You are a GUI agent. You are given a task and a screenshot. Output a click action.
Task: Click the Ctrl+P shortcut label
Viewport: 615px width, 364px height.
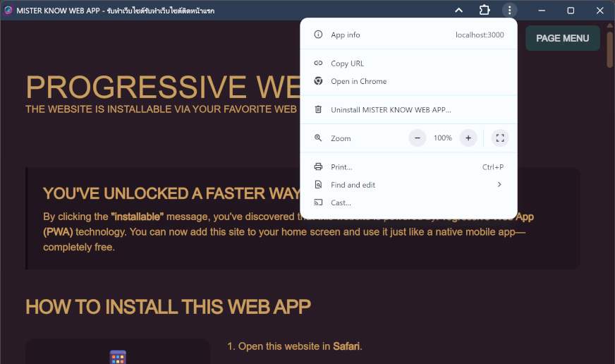click(x=493, y=167)
